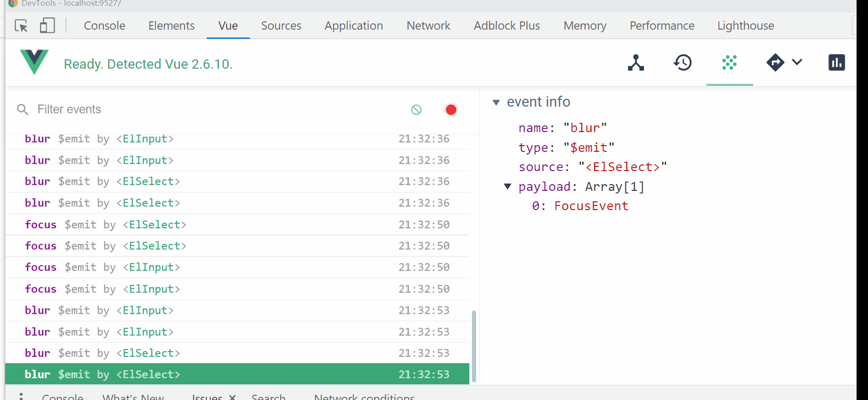Open the Vue Performance chart icon

pyautogui.click(x=836, y=62)
